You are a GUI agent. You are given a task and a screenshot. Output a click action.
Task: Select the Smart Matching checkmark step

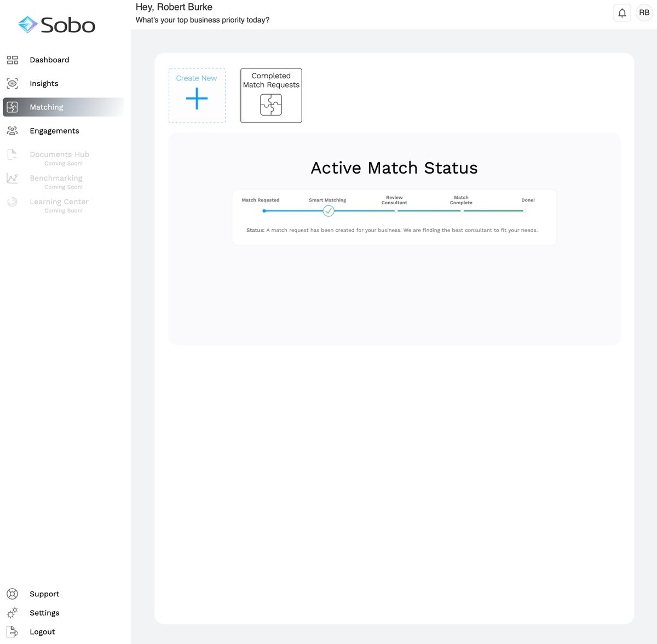click(x=328, y=211)
